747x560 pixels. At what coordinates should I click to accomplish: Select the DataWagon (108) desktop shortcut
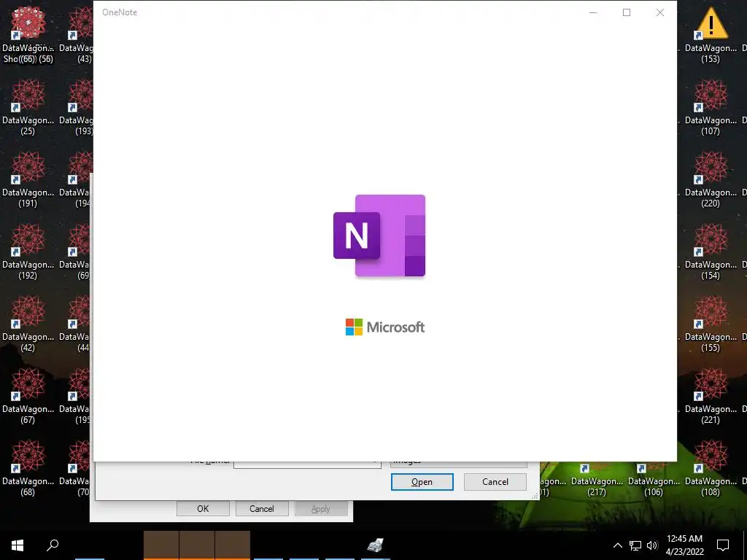pyautogui.click(x=711, y=468)
